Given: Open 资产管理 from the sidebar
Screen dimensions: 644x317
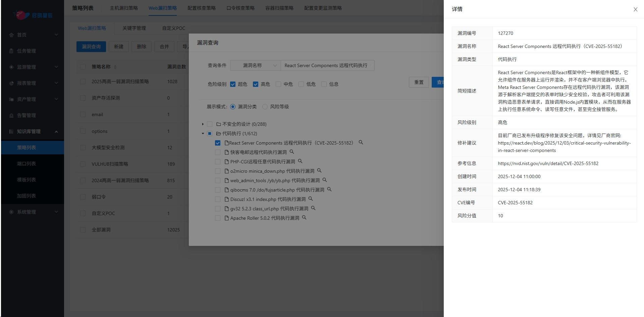Looking at the screenshot, I should (11, 99).
